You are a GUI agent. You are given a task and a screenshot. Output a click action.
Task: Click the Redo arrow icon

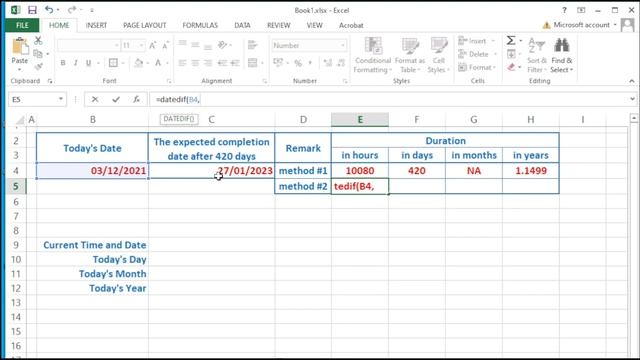point(72,9)
